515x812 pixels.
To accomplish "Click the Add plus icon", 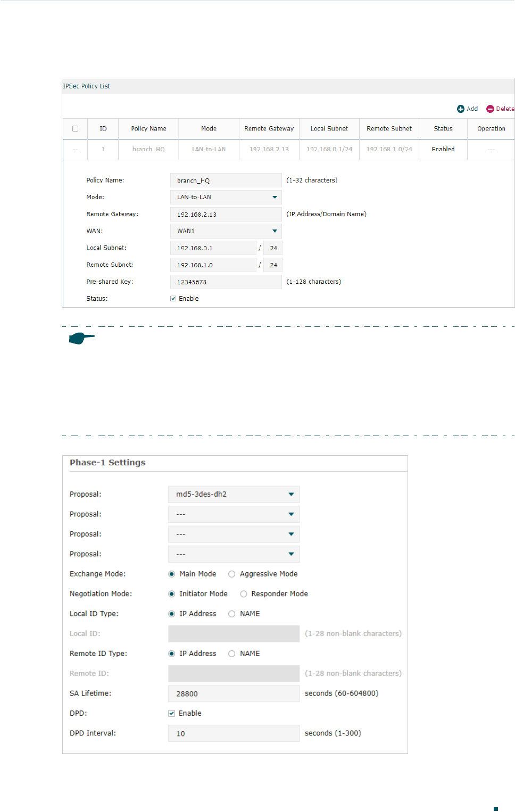I will 461,109.
